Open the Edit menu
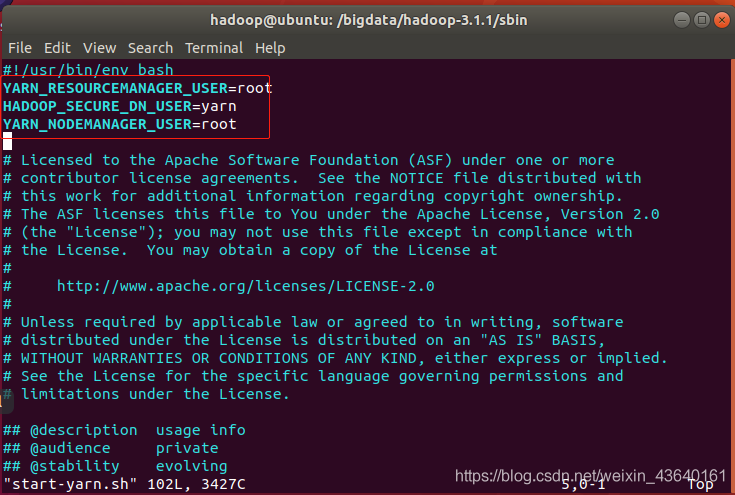The image size is (735, 495). coord(57,48)
